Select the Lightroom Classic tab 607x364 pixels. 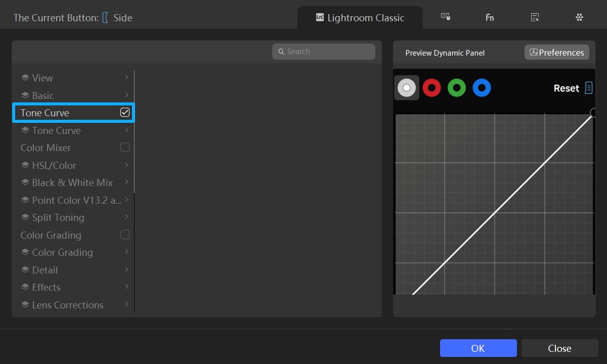(x=360, y=18)
